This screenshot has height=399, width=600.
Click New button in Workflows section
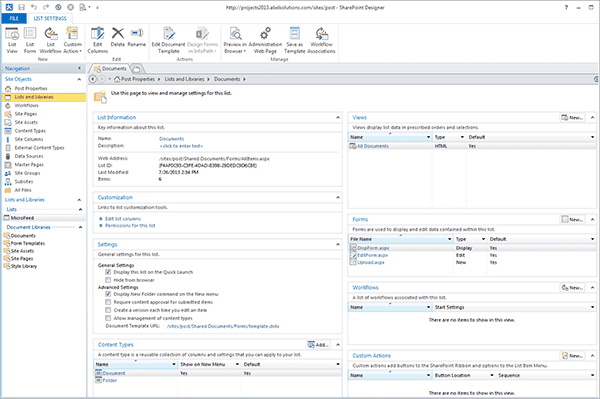point(572,288)
